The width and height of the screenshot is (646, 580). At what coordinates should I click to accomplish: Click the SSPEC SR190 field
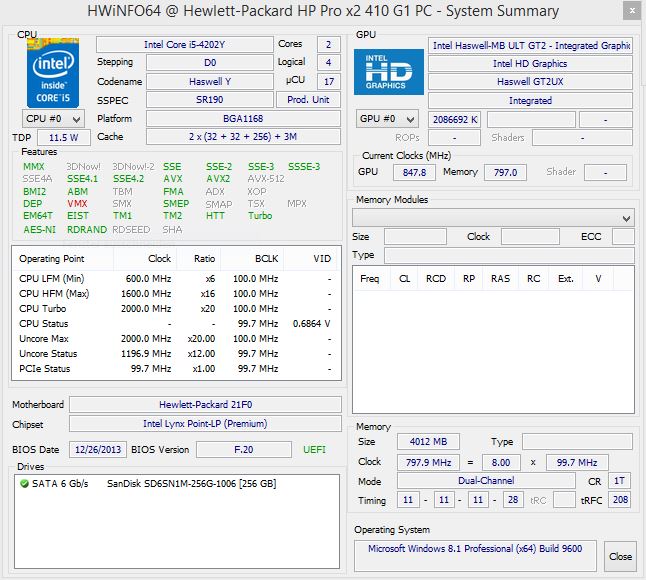210,100
